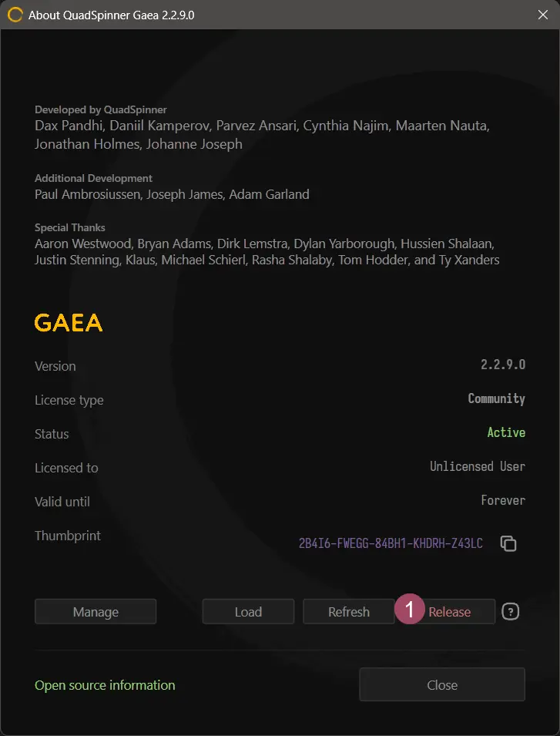
Task: Click the Load license button
Action: [x=248, y=612]
